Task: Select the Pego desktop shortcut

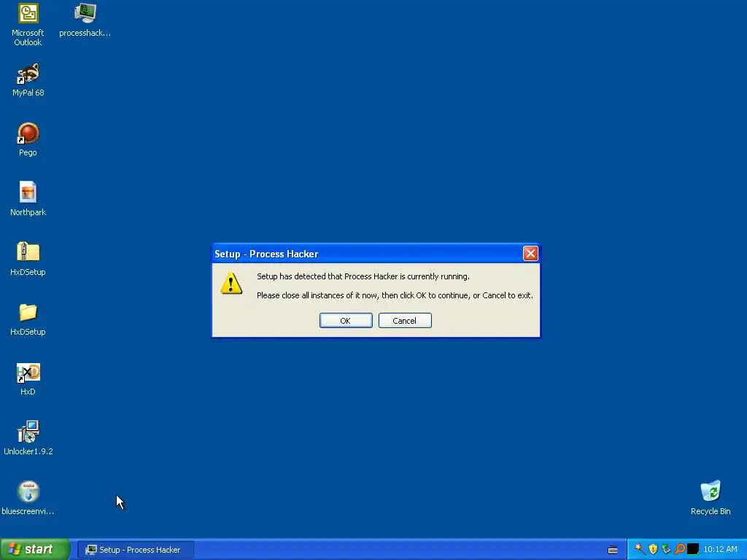Action: click(28, 139)
